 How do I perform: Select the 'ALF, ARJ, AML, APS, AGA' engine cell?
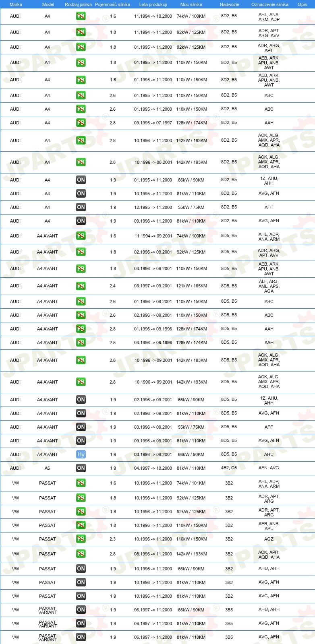click(269, 286)
